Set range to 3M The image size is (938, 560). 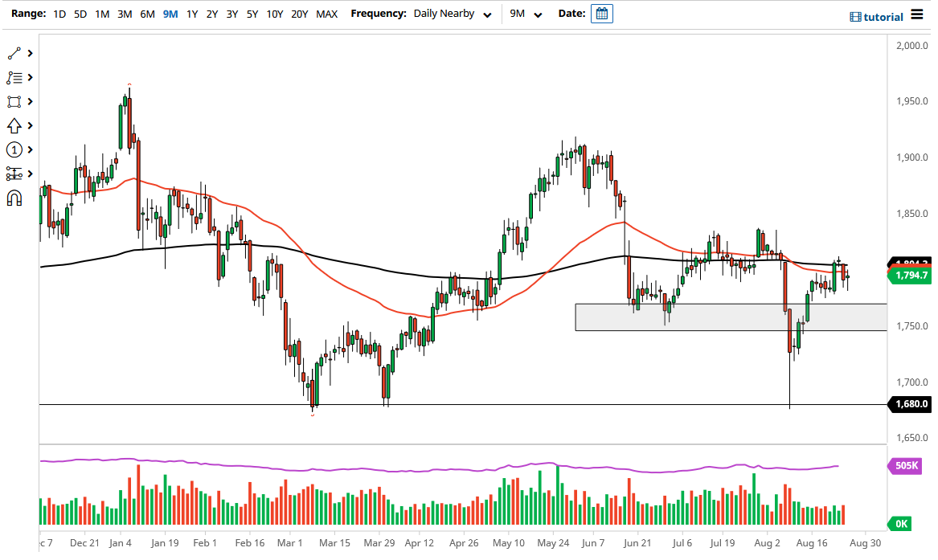(125, 14)
